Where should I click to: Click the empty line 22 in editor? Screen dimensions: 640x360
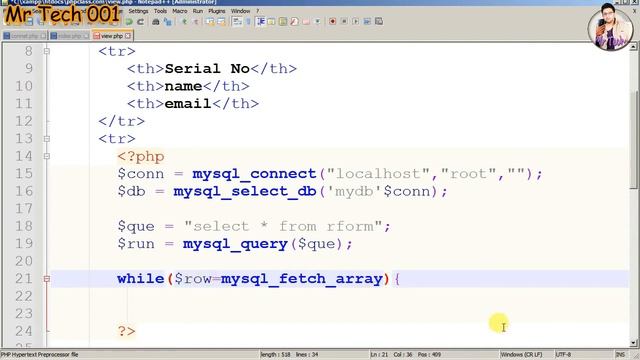click(x=339, y=296)
